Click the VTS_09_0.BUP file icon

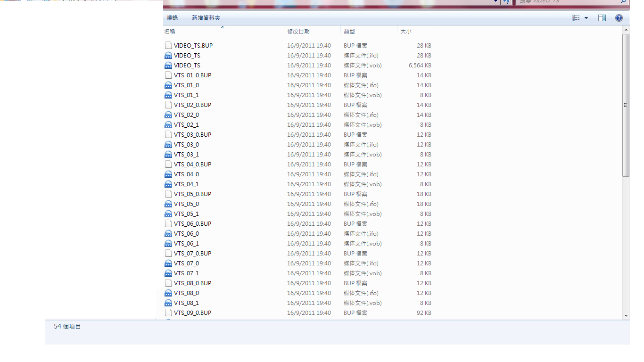click(x=168, y=313)
